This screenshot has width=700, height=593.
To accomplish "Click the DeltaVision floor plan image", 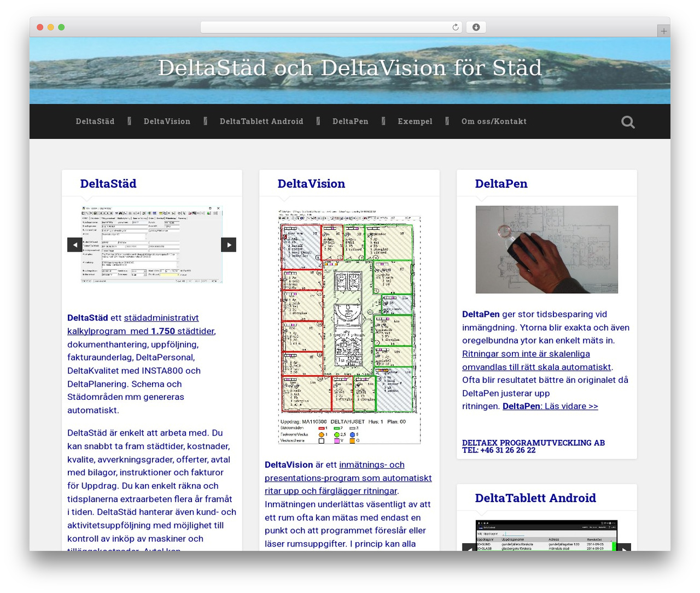I will (x=349, y=326).
